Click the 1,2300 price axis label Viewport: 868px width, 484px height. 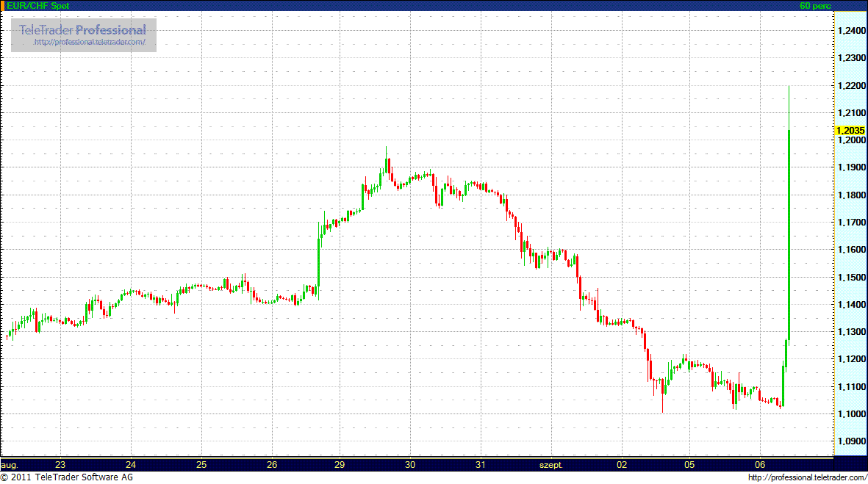coord(851,58)
